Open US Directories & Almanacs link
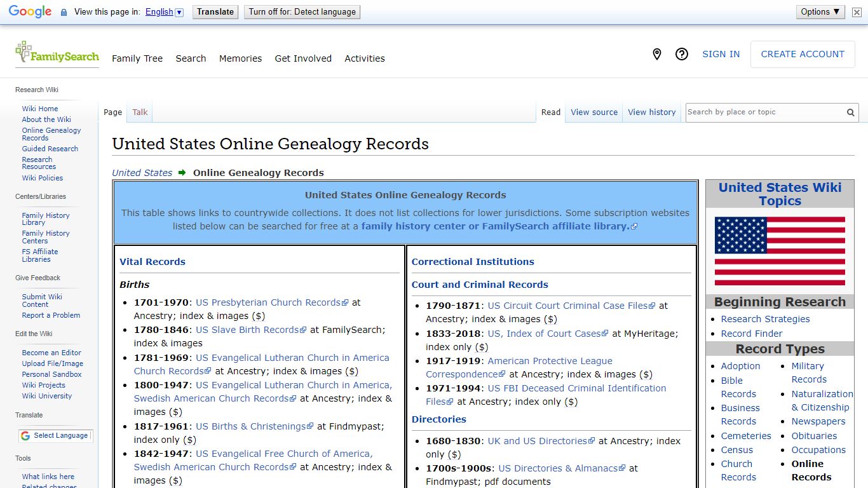The width and height of the screenshot is (868, 488). tap(562, 468)
